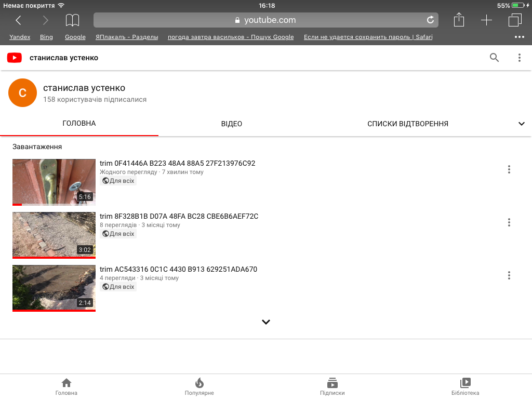This screenshot has width=532, height=399.
Task: Click the youtube.com address bar
Action: (x=265, y=20)
